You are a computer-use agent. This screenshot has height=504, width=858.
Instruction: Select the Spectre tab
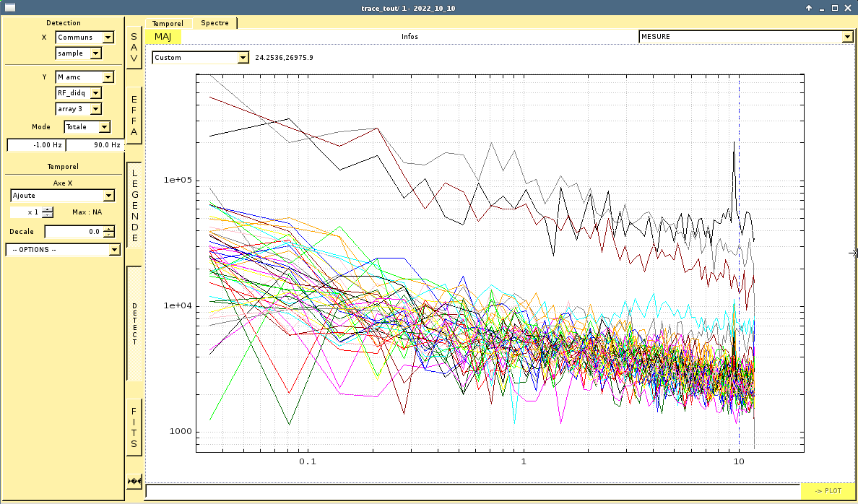[x=214, y=23]
